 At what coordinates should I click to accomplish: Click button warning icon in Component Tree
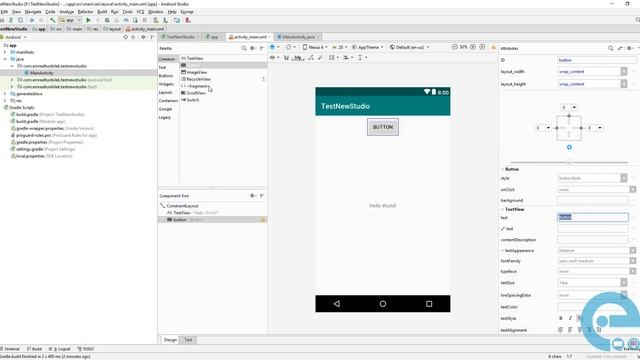263,220
